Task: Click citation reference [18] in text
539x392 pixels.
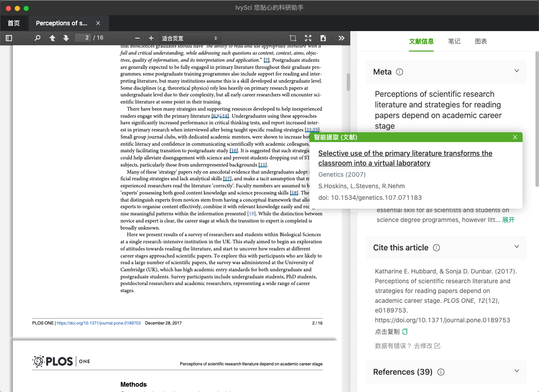Action: point(294,193)
